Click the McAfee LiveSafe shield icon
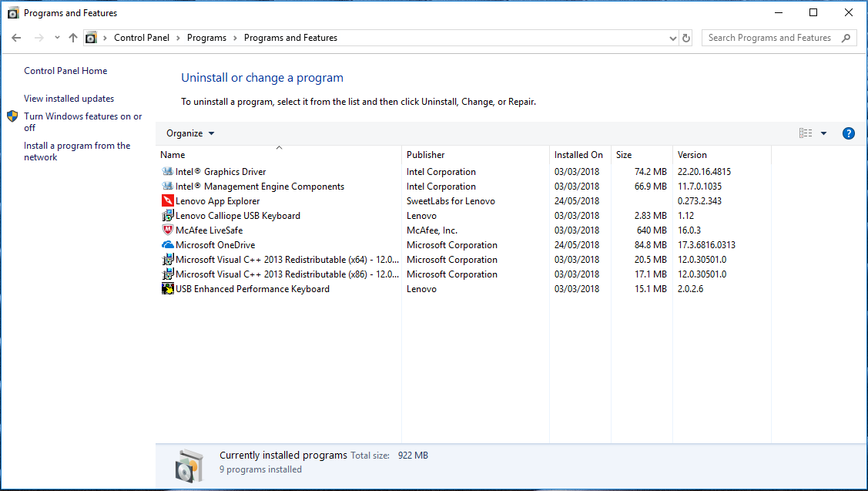The height and width of the screenshot is (491, 868). (167, 230)
